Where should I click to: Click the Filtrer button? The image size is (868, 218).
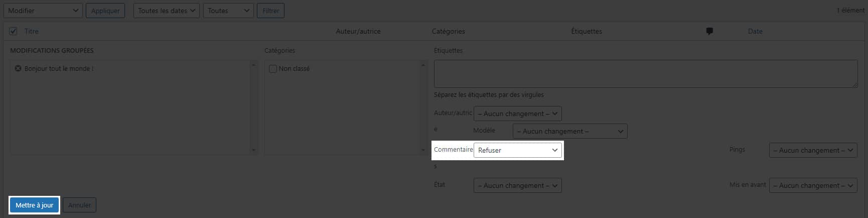270,11
